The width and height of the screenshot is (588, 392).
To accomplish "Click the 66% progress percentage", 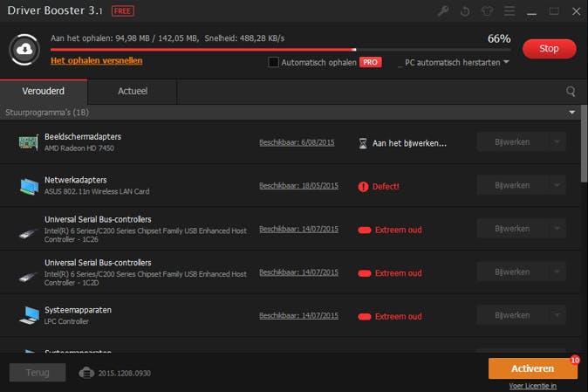I will pyautogui.click(x=499, y=38).
